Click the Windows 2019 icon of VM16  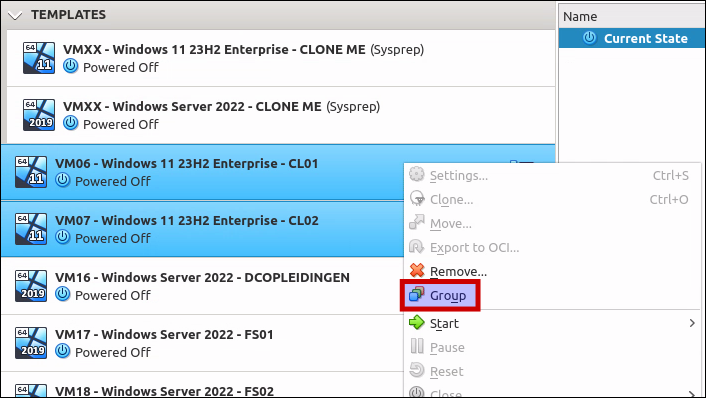coord(31,285)
